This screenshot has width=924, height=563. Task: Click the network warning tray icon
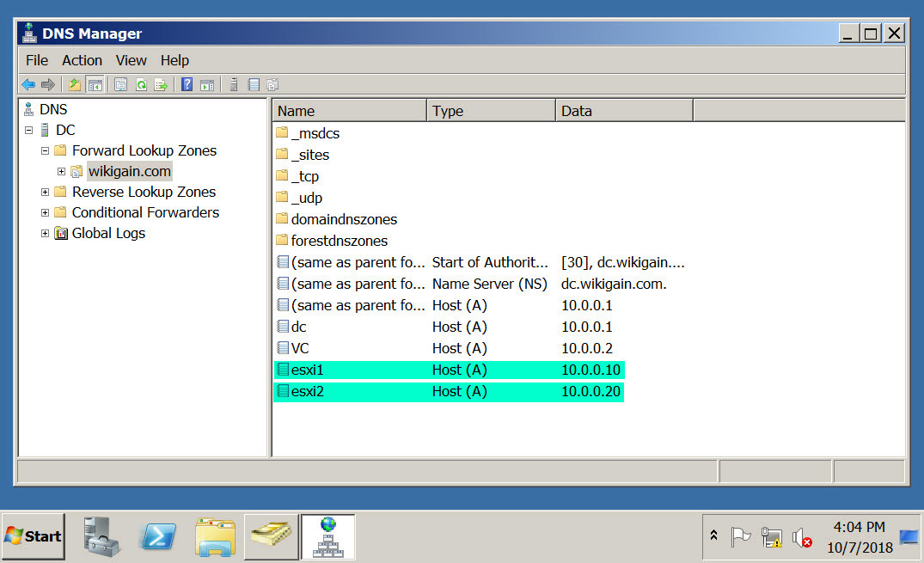pos(771,537)
